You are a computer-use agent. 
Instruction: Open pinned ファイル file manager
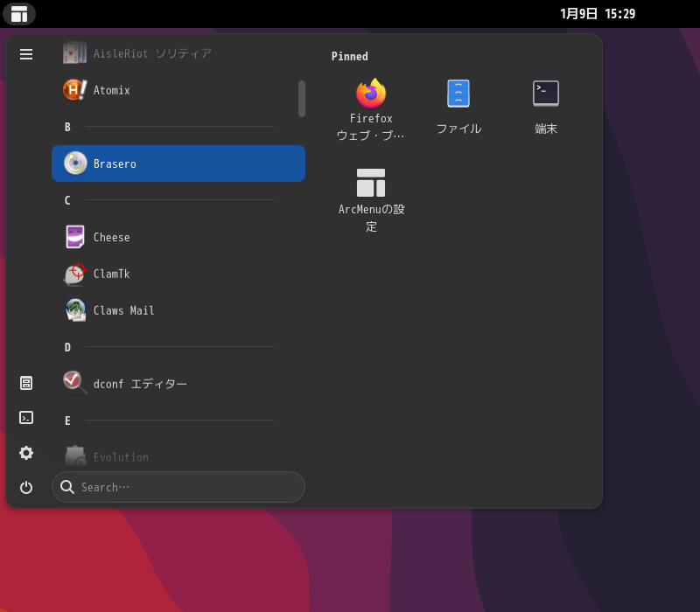458,109
